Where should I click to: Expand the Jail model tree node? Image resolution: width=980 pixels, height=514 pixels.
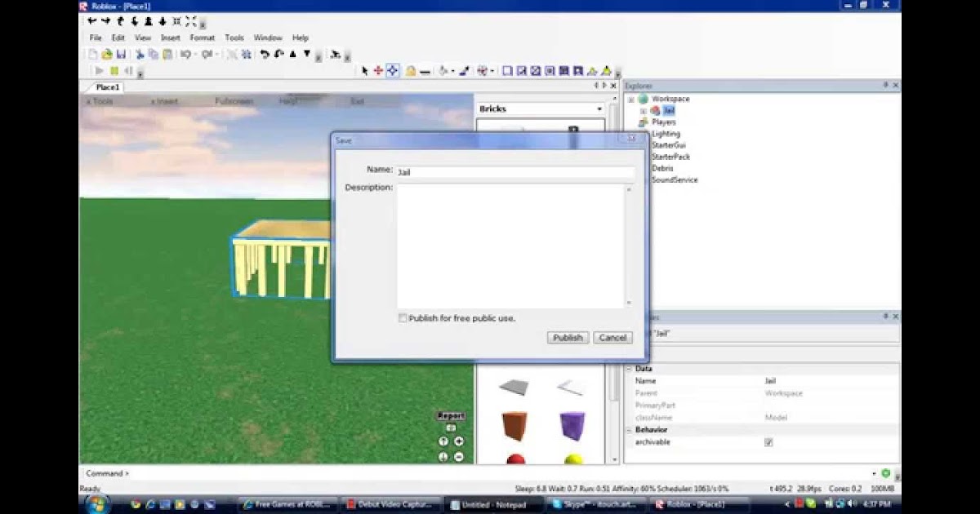(x=643, y=111)
